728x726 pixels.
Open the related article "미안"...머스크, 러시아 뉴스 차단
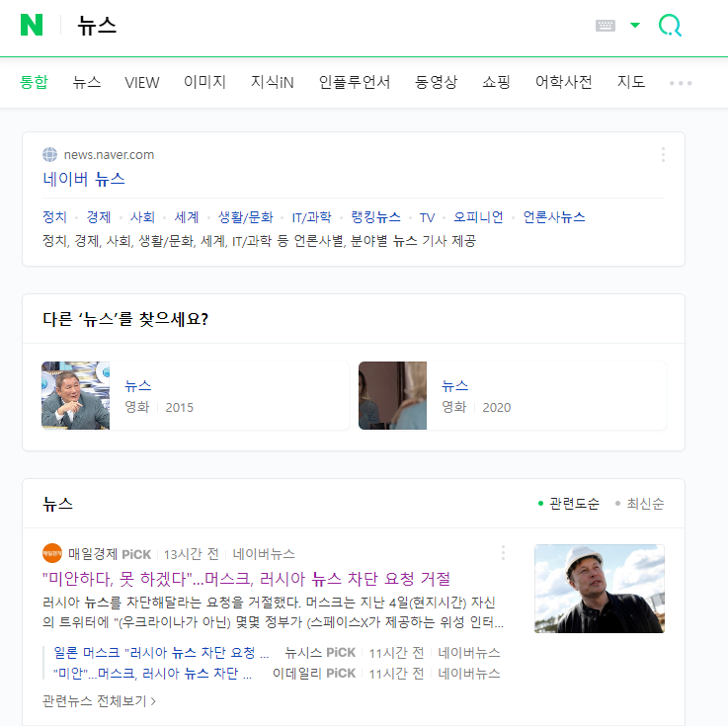152,673
